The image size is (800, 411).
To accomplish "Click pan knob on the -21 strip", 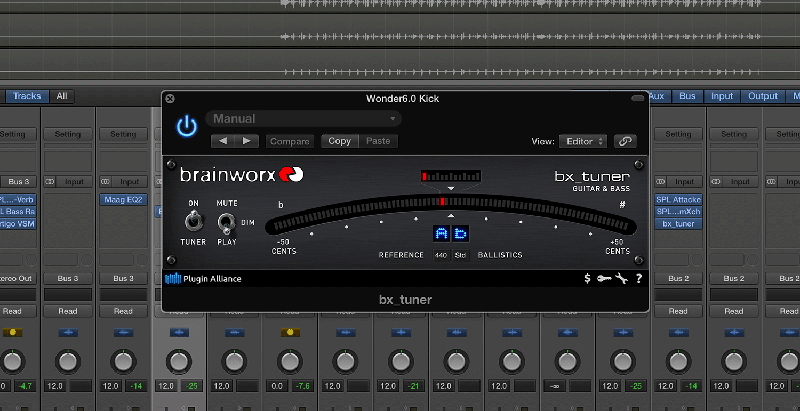I will (401, 362).
